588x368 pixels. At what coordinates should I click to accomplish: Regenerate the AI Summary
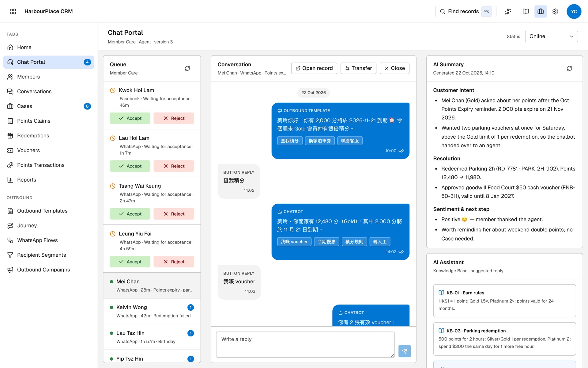[x=569, y=68]
